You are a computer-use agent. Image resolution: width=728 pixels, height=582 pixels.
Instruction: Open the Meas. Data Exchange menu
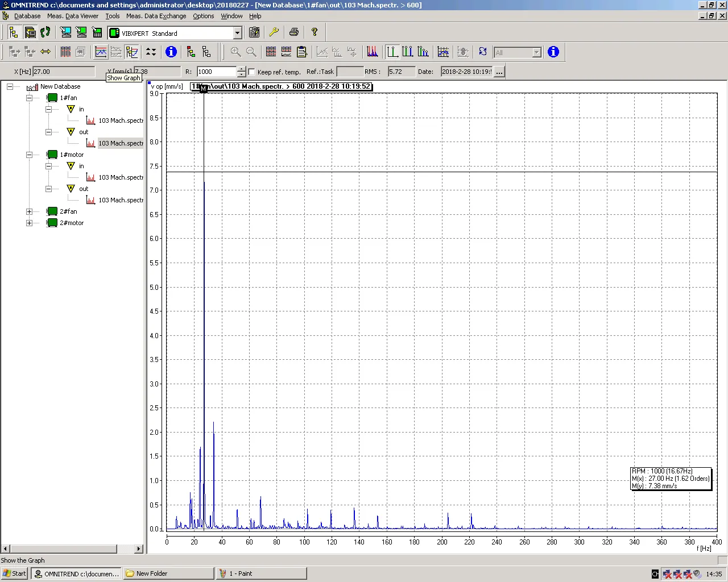[x=156, y=16]
